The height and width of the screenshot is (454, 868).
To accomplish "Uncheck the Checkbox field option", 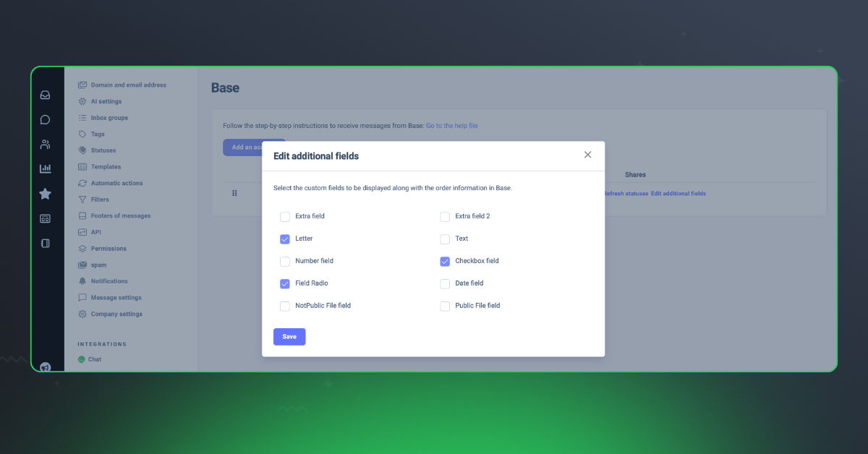I will [x=445, y=261].
